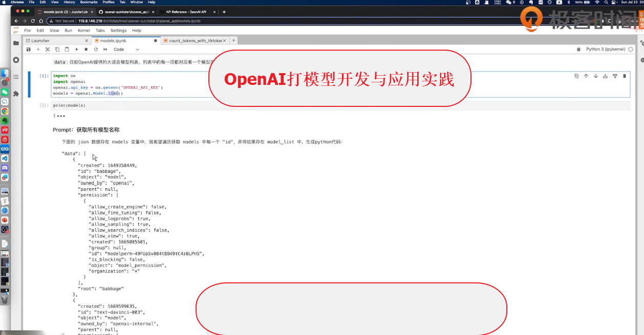Move the active cell down
The image size is (644, 335).
tap(596, 76)
